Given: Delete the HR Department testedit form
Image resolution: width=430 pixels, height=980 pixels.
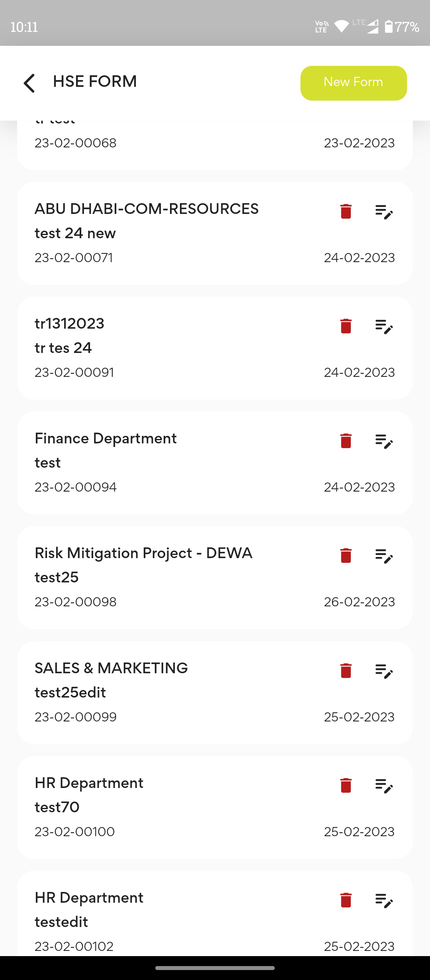Looking at the screenshot, I should pos(346,900).
